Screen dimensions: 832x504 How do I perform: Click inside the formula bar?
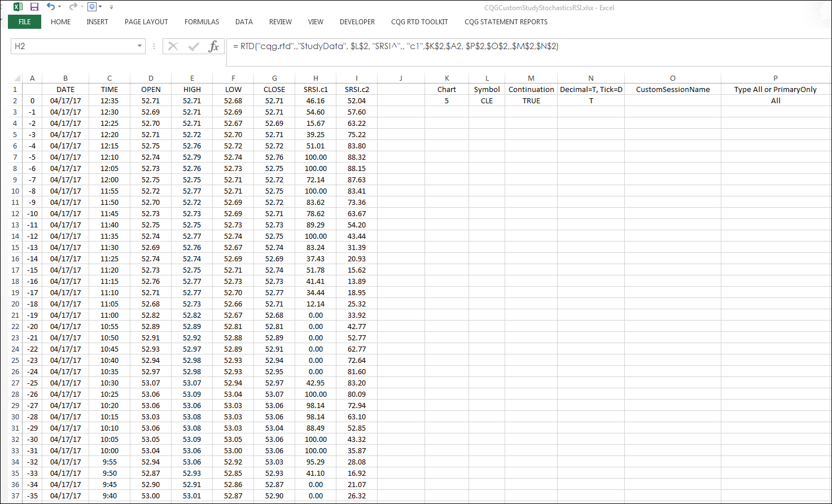click(x=395, y=47)
